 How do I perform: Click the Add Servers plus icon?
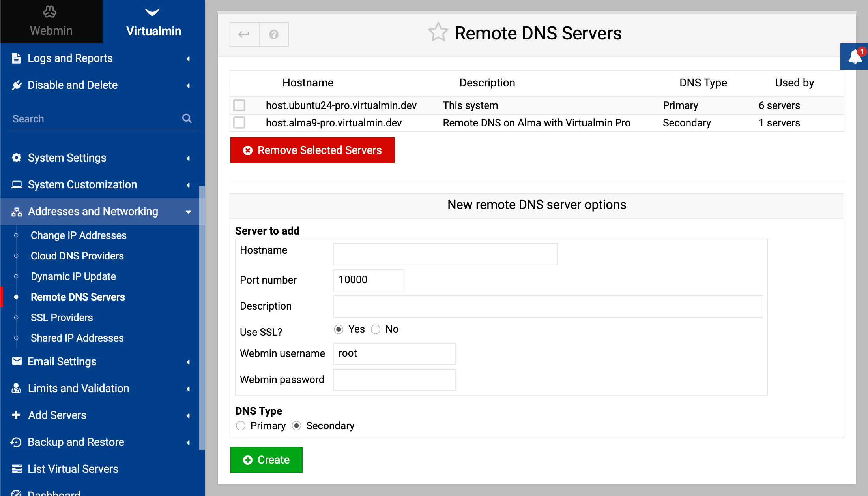coord(16,415)
